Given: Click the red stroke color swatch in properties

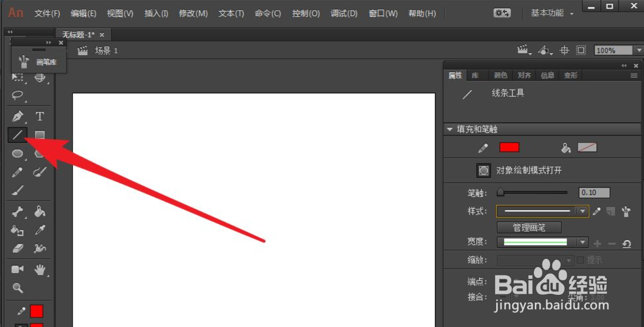Looking at the screenshot, I should coord(509,147).
